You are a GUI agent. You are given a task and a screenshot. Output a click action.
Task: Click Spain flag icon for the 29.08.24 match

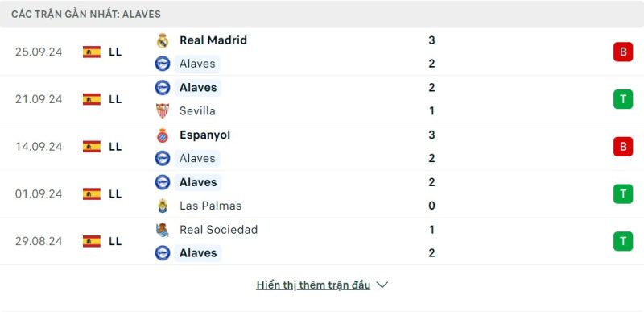92,241
